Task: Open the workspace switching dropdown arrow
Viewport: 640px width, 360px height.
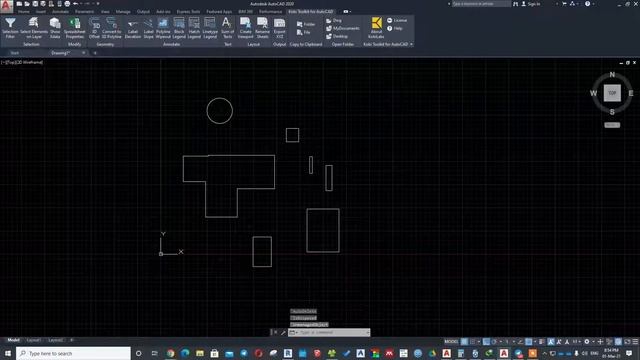Action: 593,341
